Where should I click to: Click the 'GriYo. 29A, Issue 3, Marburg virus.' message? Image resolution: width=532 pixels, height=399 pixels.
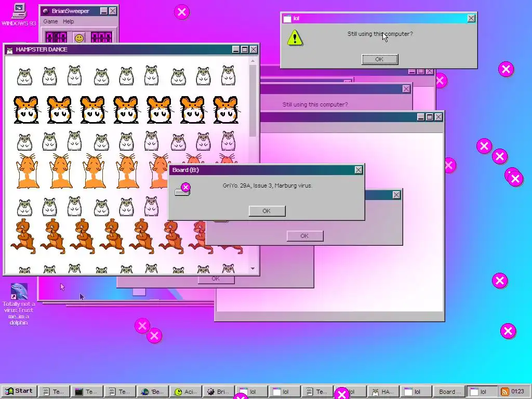268,185
